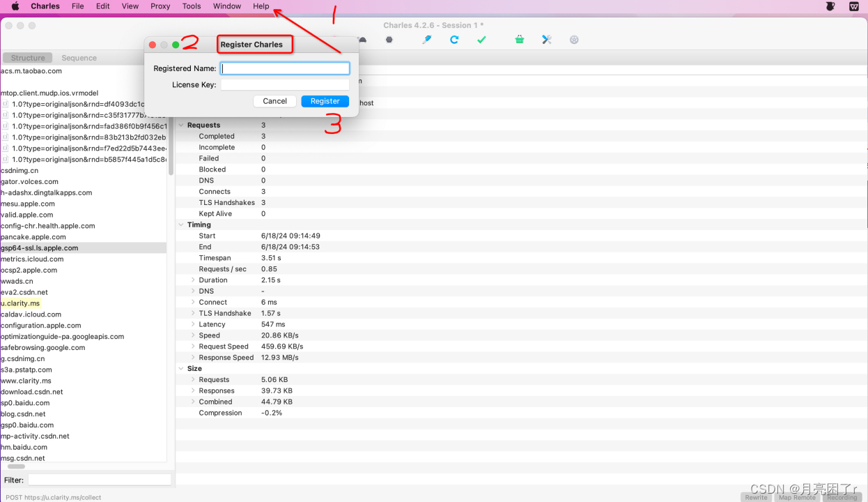Open the Proxy menu
The width and height of the screenshot is (868, 502).
click(160, 6)
